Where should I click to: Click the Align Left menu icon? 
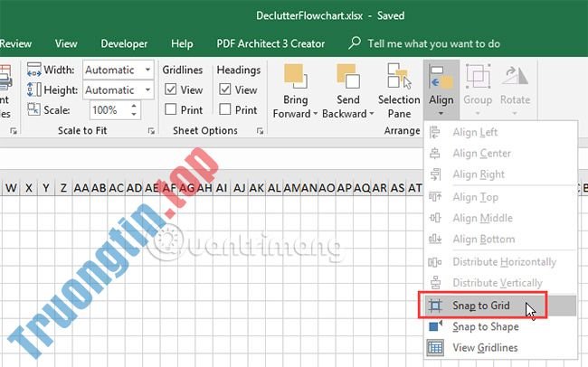click(x=435, y=132)
